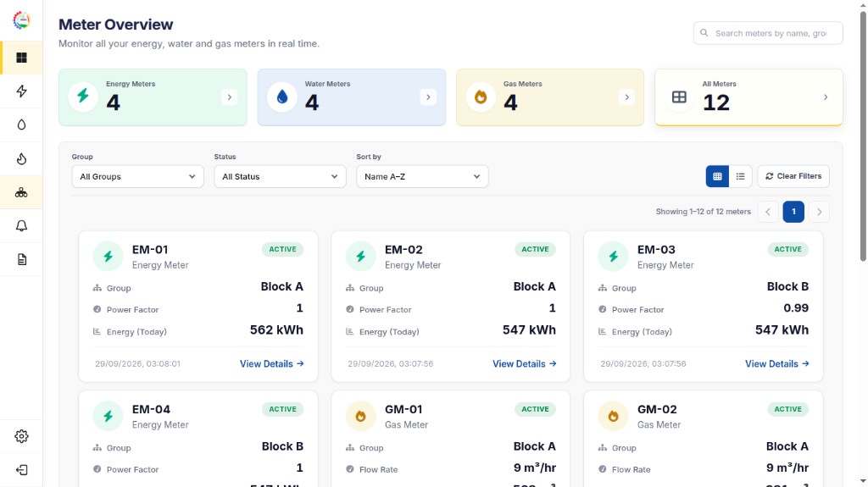The width and height of the screenshot is (868, 487).
Task: Click the GM-02 meter title
Action: point(657,410)
